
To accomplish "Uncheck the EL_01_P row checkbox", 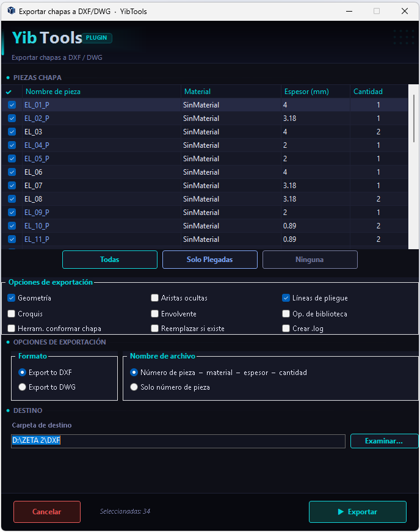I will 12,105.
